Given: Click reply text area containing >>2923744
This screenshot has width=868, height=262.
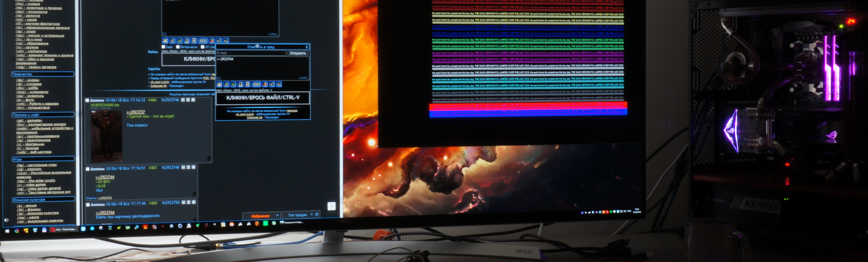Looking at the screenshot, I should click(262, 68).
